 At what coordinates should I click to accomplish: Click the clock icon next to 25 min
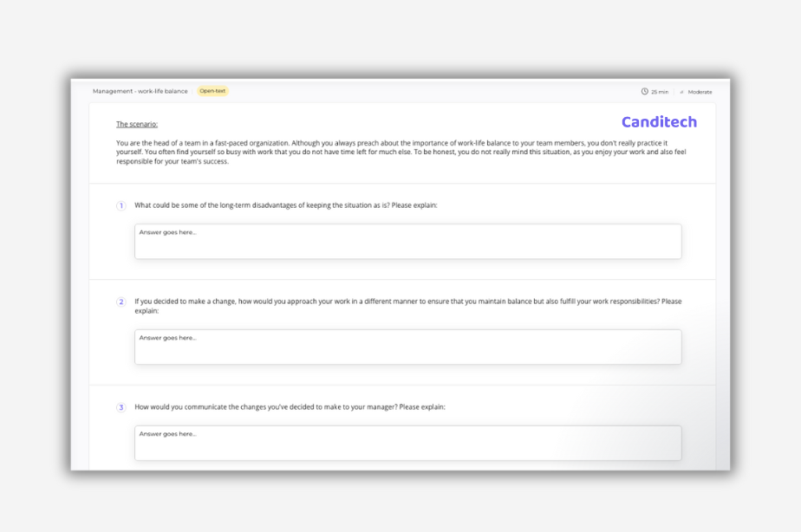(x=645, y=91)
